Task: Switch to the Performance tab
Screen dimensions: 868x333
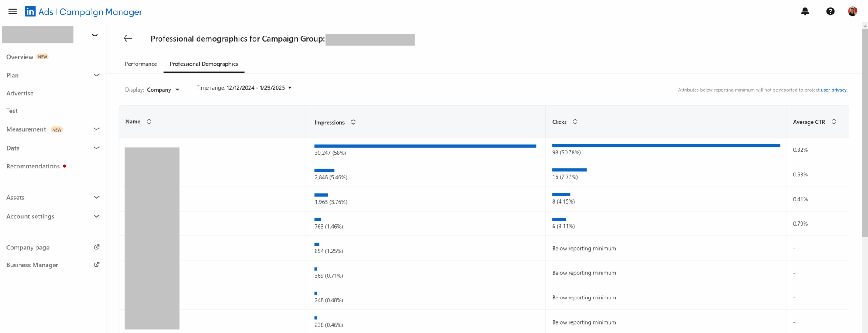Action: 141,64
